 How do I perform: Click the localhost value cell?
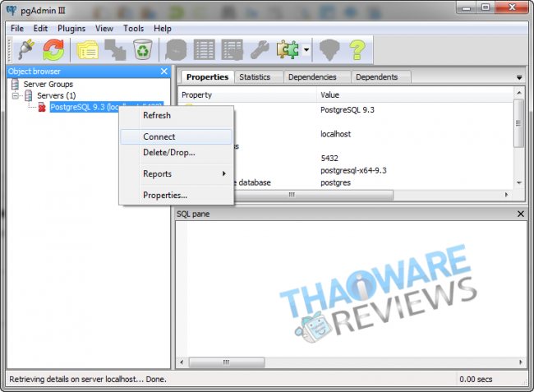[335, 134]
